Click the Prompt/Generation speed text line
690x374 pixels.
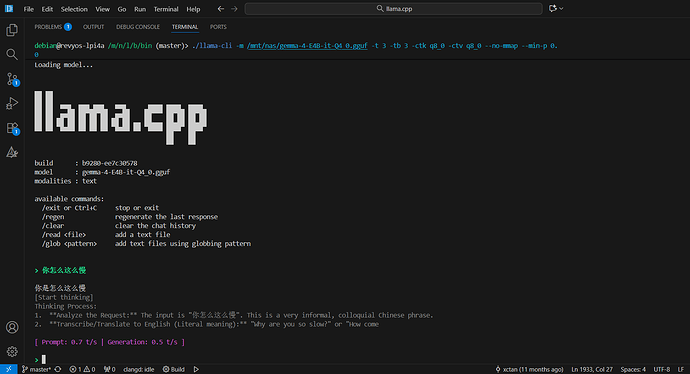tap(110, 342)
